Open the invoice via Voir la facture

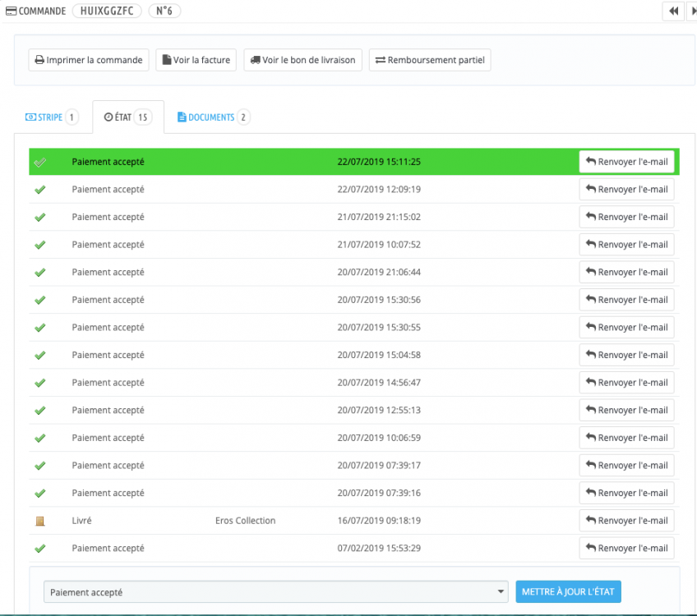196,60
